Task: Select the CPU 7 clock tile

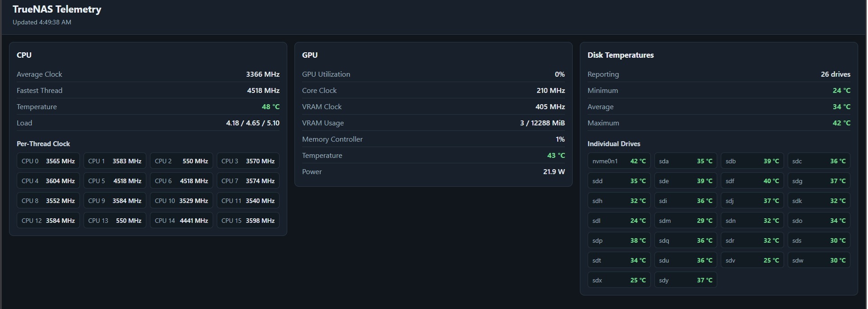Action: (248, 181)
